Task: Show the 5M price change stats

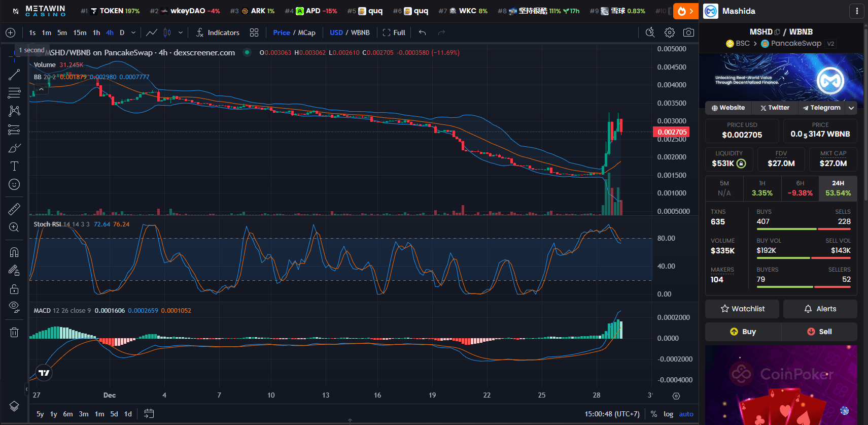Action: click(724, 188)
